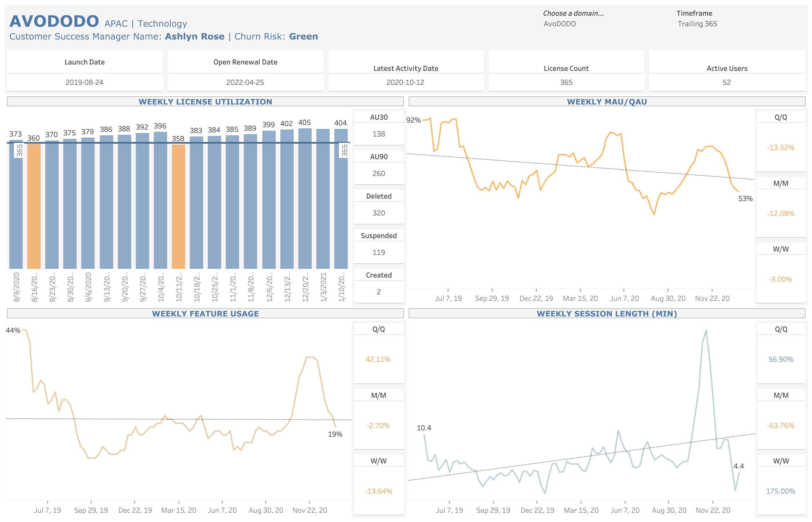Screen dimensions: 812x522
Task: Click the 10.4 label on Session Length chart
Action: click(424, 428)
